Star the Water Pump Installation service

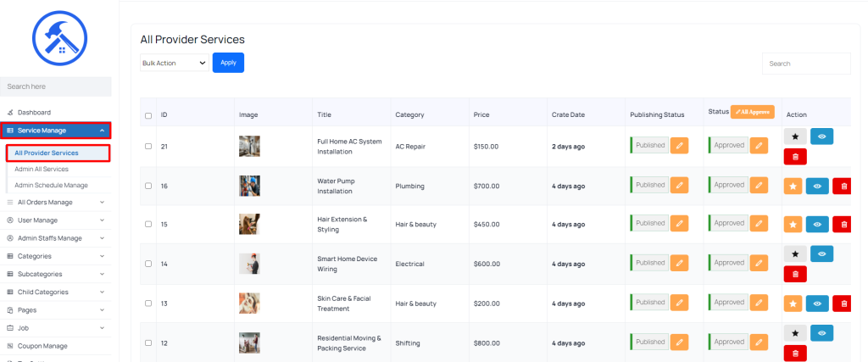793,186
